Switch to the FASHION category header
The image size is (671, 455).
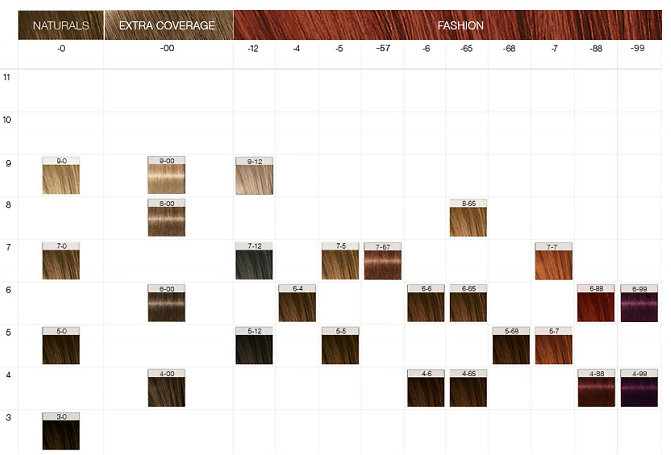[447, 24]
